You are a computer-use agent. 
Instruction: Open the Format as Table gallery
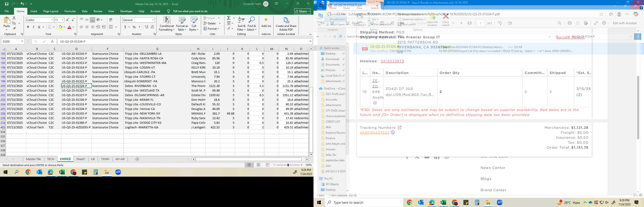tap(182, 24)
